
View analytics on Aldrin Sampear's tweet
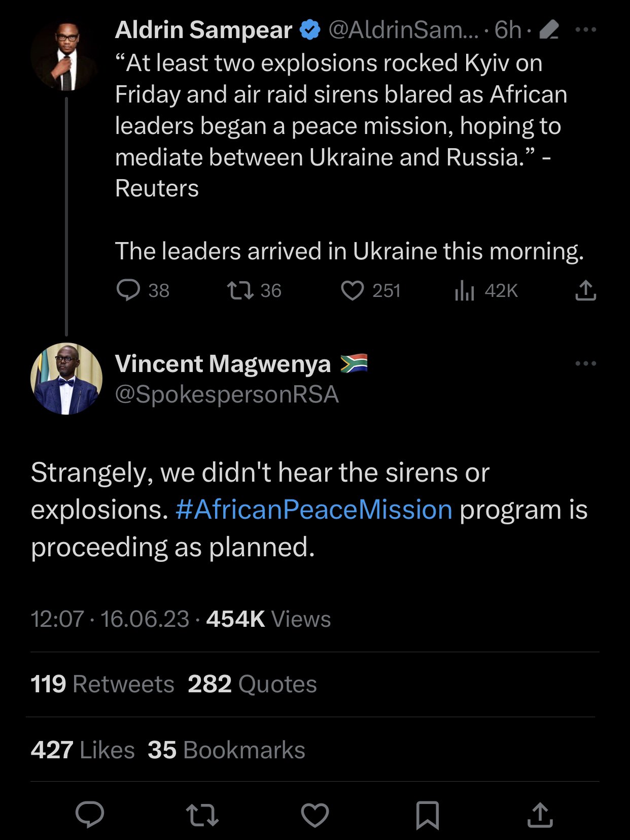pos(464,291)
